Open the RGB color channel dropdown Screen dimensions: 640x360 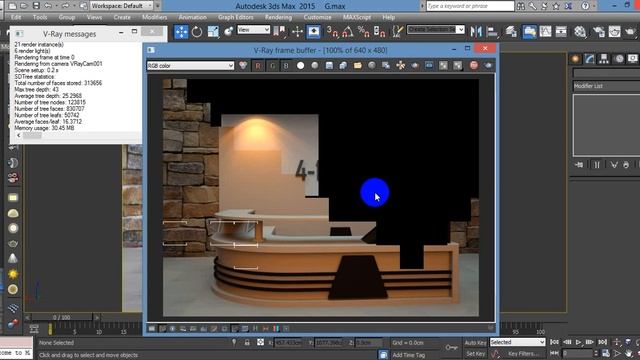(190, 65)
